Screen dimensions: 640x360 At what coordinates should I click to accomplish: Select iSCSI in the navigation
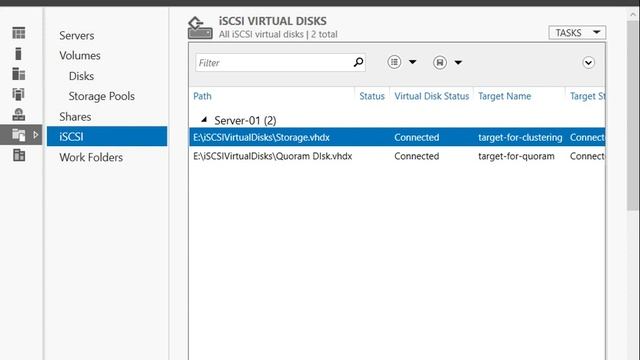[107, 136]
